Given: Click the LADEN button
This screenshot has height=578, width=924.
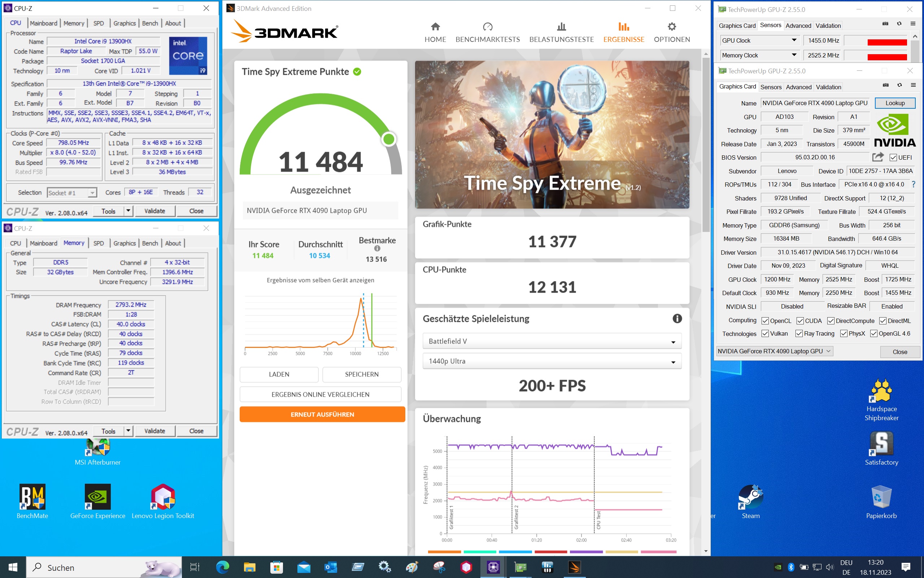Looking at the screenshot, I should coord(279,374).
